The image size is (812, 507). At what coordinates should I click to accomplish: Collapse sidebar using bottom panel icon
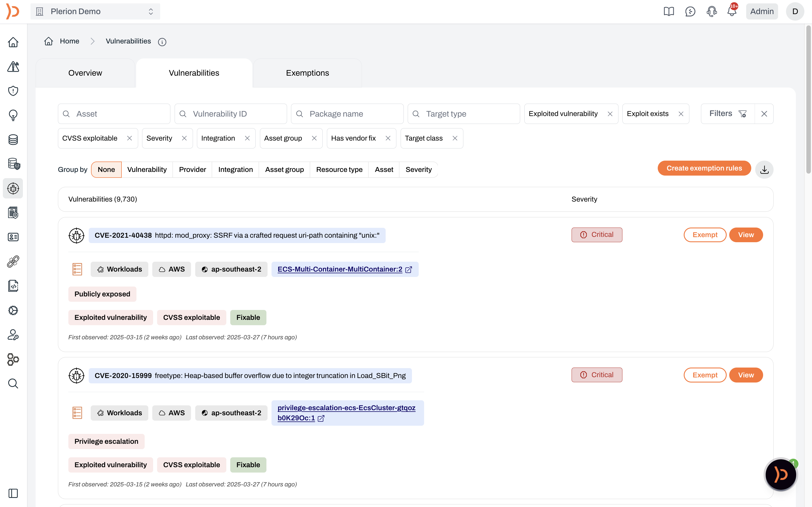pos(13,493)
